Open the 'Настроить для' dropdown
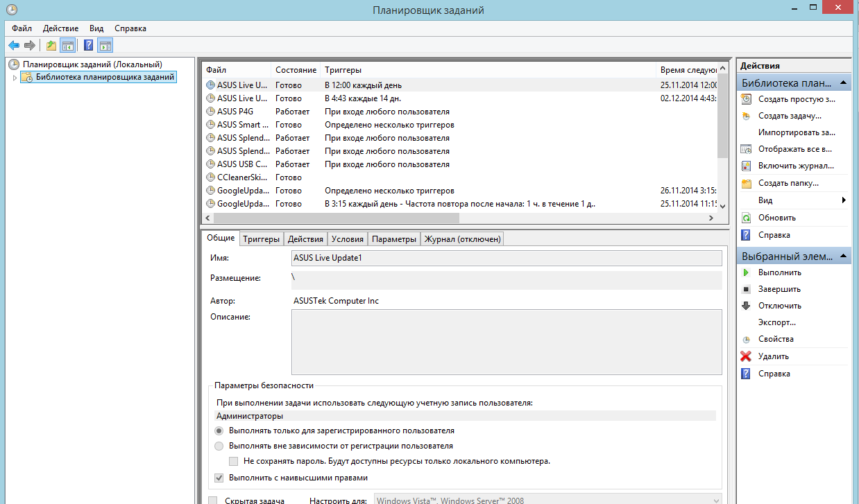 point(716,500)
